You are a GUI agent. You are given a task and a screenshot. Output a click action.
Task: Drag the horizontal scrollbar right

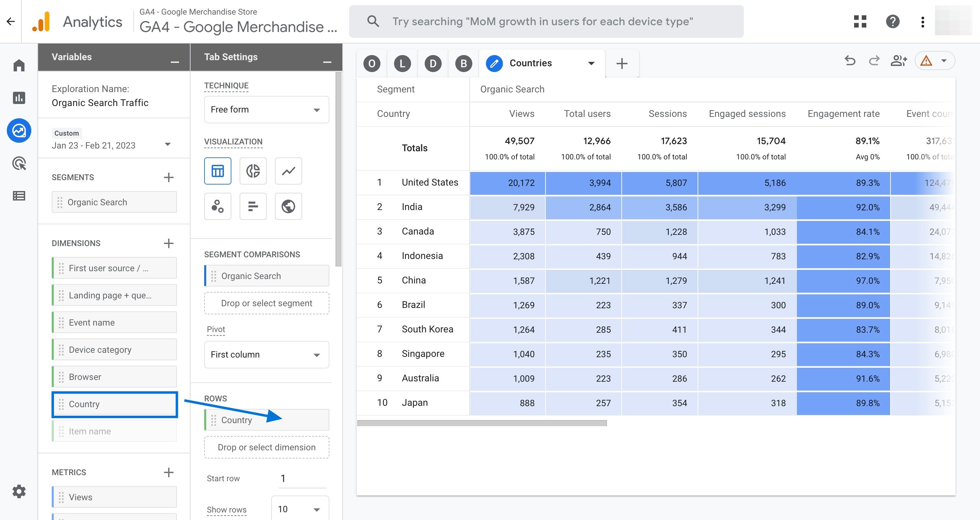click(x=482, y=420)
